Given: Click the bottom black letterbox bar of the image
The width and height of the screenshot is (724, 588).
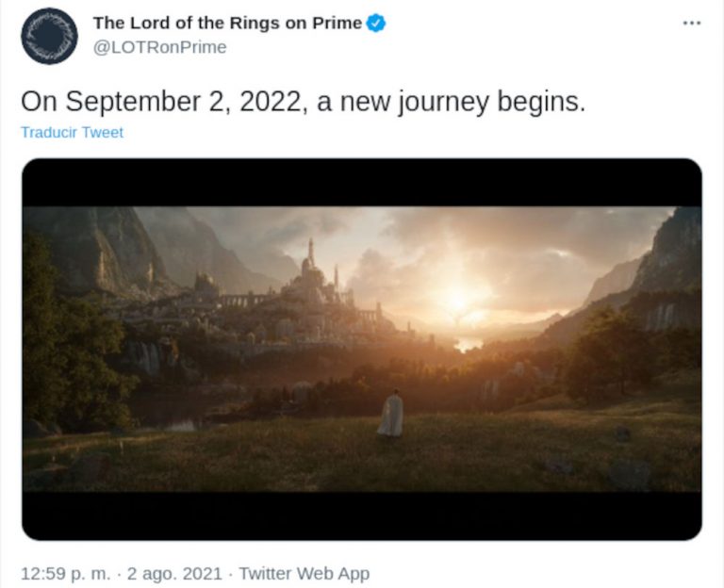Looking at the screenshot, I should (x=362, y=515).
